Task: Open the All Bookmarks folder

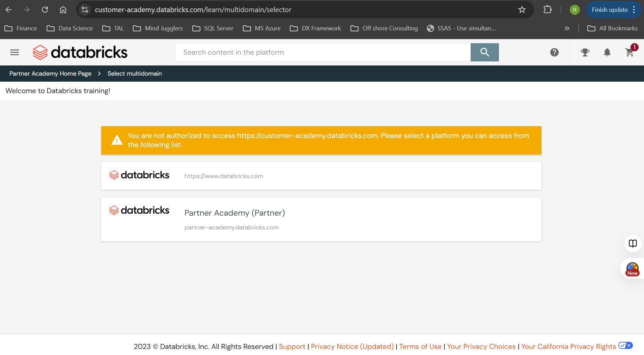Action: (612, 28)
